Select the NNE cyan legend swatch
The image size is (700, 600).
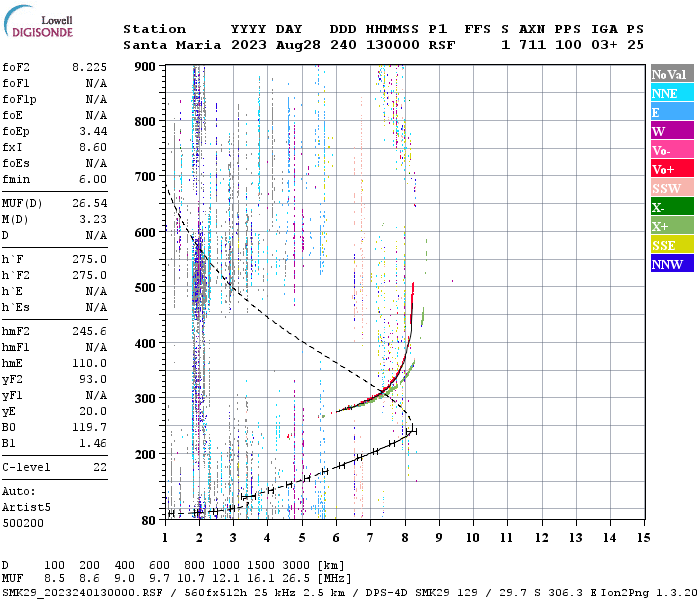coord(672,93)
